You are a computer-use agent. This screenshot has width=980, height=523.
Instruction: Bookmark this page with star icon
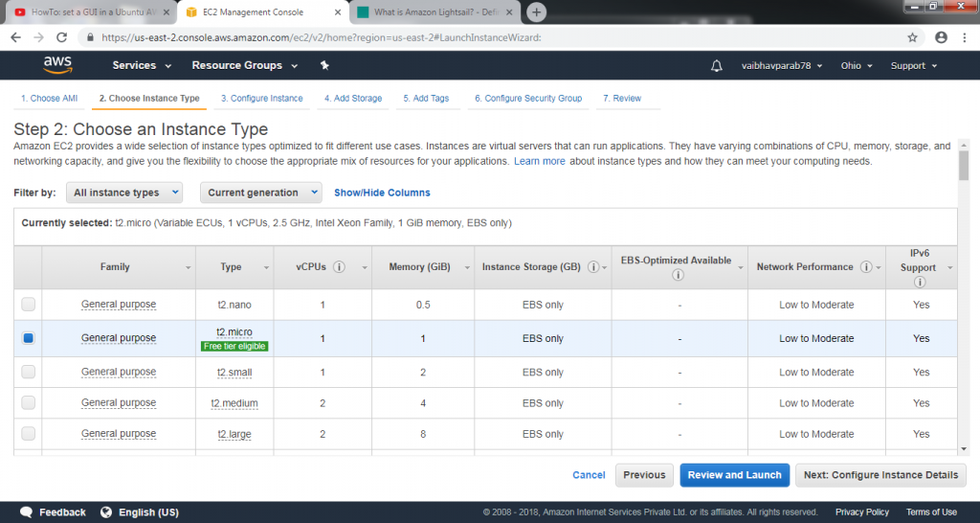(x=912, y=37)
